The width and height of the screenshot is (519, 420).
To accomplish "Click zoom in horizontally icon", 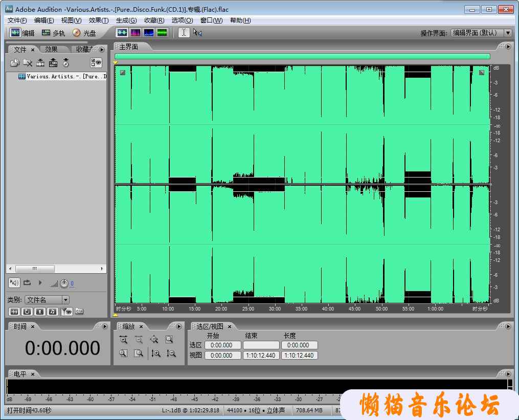I will [x=123, y=339].
